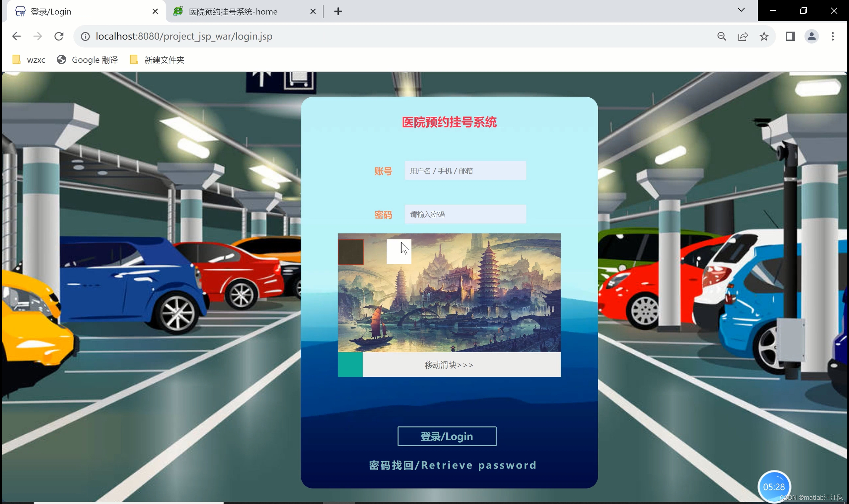
Task: Click the 密码找回/Retrieve password link
Action: [x=453, y=465]
